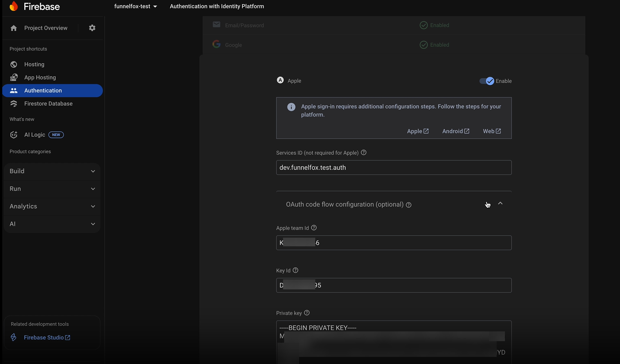
Task: Expand the Build category
Action: pyautogui.click(x=52, y=171)
